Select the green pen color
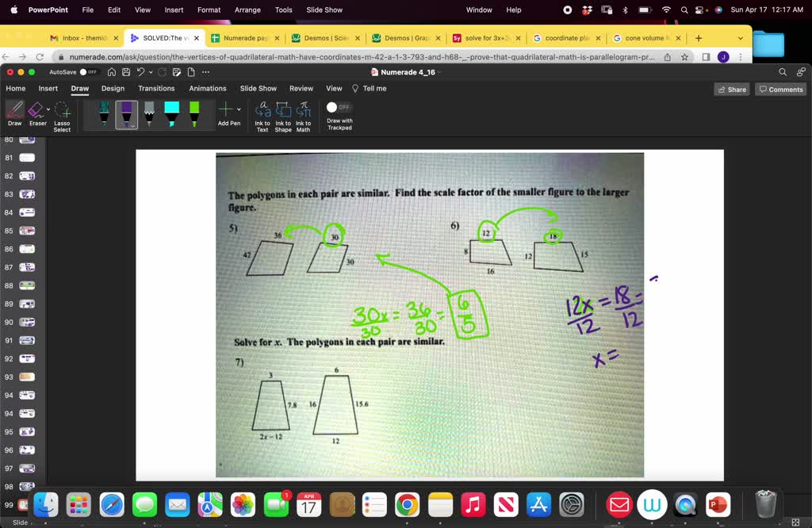Screen dimensions: 812x528 pos(194,115)
